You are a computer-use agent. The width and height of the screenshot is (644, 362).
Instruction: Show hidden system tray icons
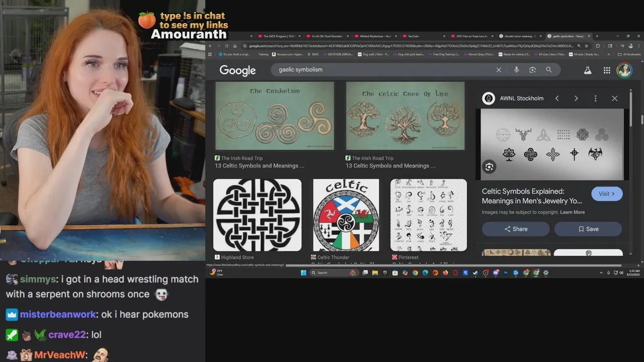pos(601,273)
